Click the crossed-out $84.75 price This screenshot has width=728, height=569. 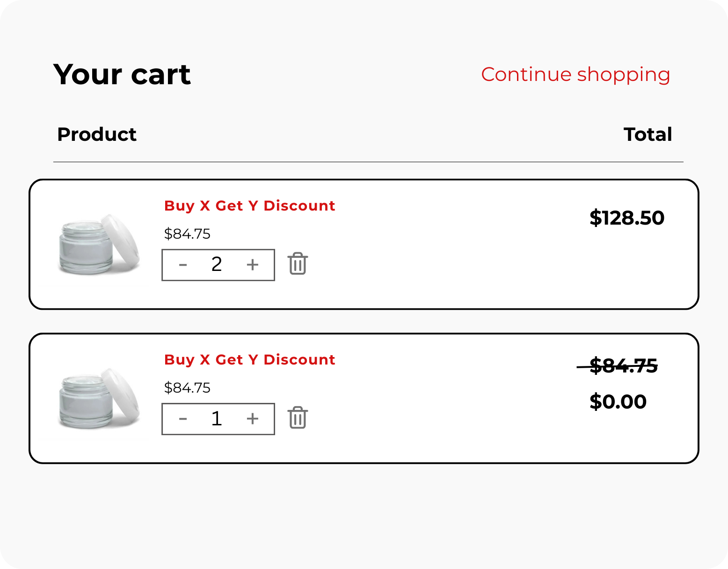click(623, 366)
